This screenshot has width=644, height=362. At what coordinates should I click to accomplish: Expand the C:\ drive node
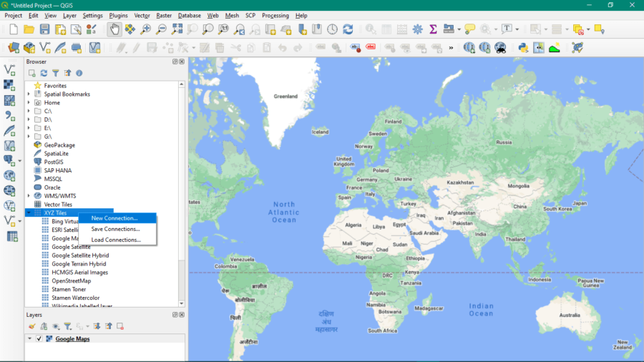click(x=29, y=111)
